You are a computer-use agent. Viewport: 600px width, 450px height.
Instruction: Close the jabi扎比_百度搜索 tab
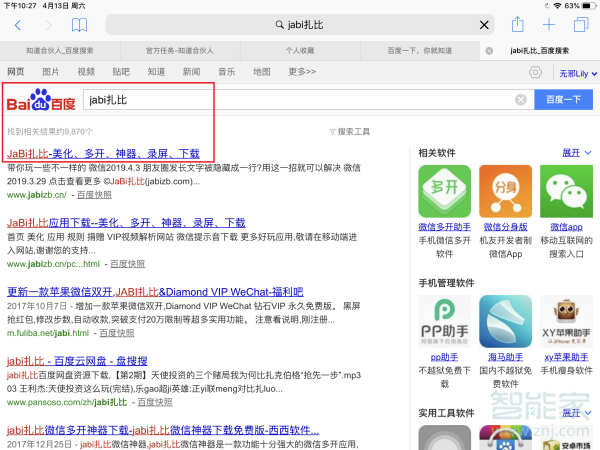(x=489, y=51)
